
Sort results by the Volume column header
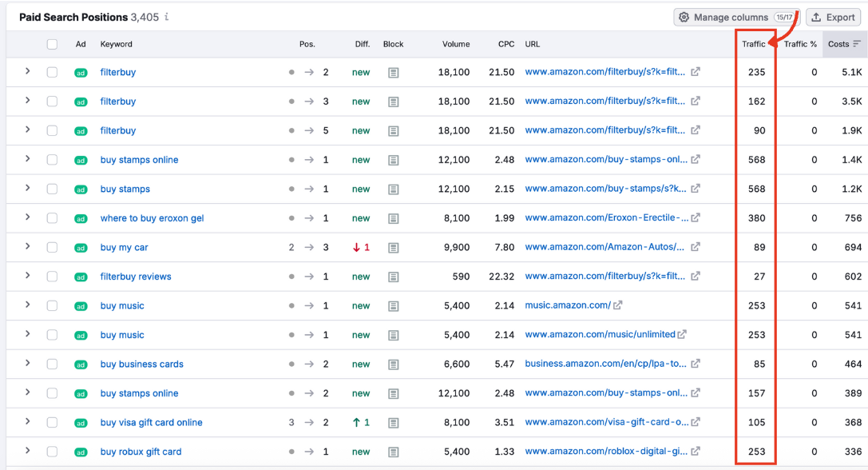point(456,44)
